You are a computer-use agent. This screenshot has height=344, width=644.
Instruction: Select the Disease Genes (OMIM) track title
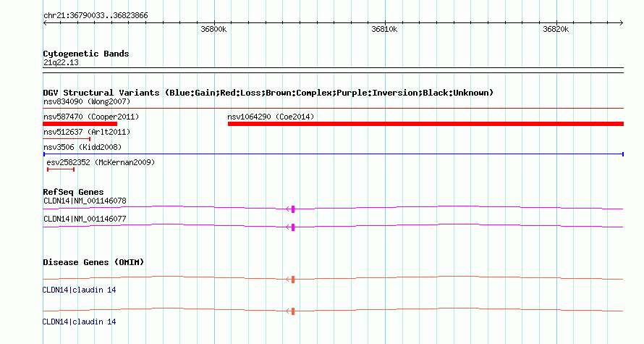coord(93,262)
